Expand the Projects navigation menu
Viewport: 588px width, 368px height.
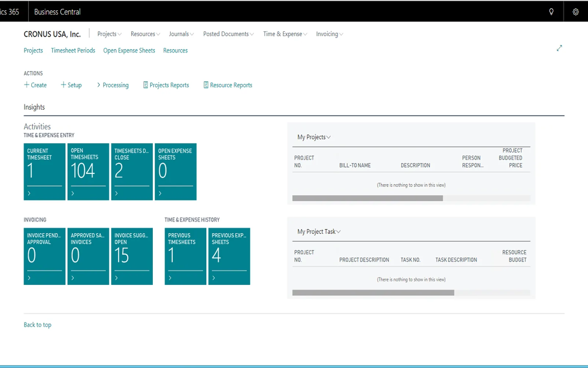[109, 34]
